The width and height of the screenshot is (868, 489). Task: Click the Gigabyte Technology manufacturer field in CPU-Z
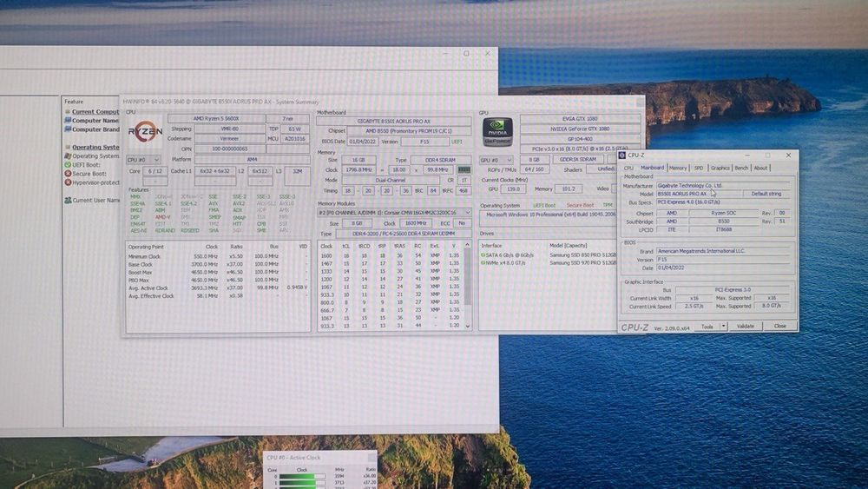tap(723, 186)
